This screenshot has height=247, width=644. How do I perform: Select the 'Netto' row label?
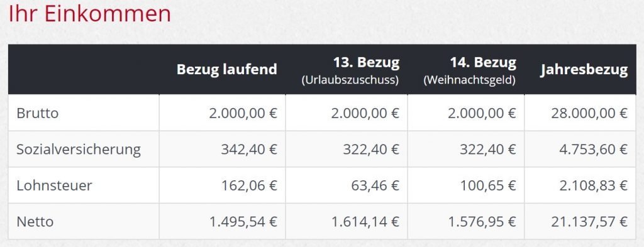35,222
